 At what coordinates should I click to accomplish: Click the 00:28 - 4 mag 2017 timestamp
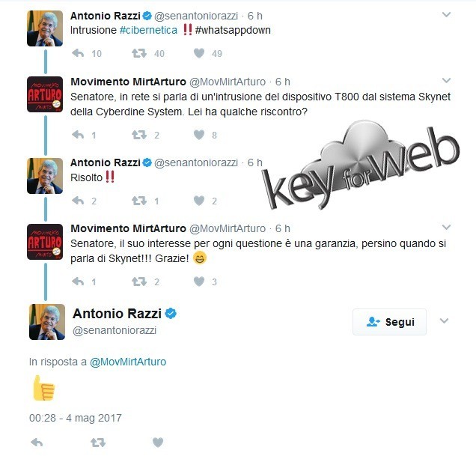(76, 418)
